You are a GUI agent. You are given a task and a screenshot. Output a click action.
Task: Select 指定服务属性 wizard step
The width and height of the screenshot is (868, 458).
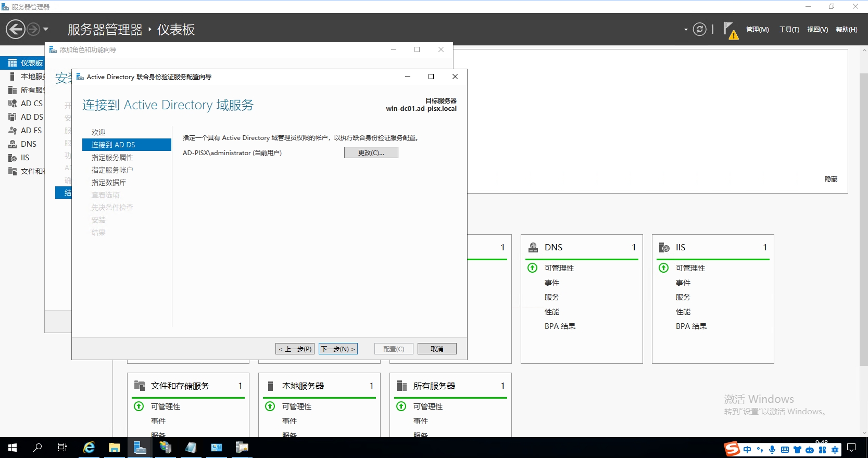[x=112, y=157]
